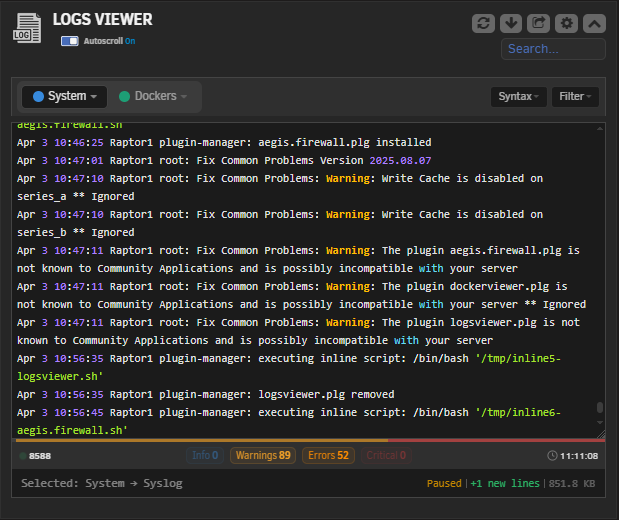Viewport: 619px width, 520px height.
Task: Click version '2025.08.07' in log
Action: tap(400, 160)
